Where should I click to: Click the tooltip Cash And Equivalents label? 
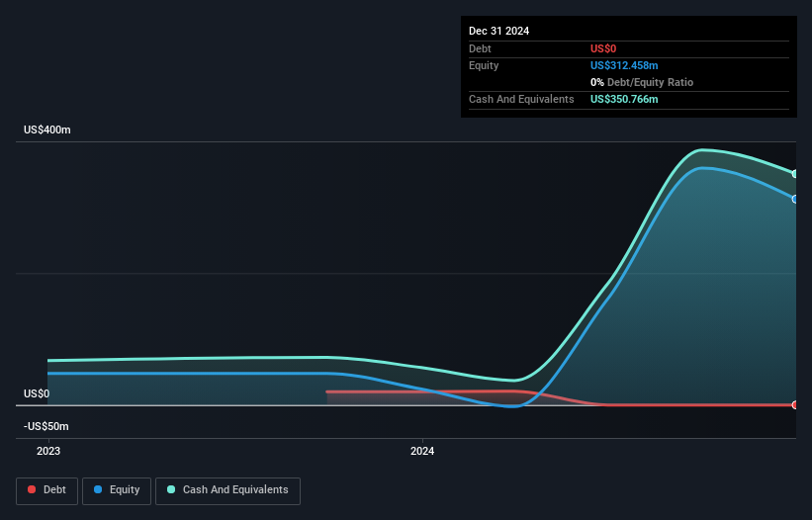521,99
